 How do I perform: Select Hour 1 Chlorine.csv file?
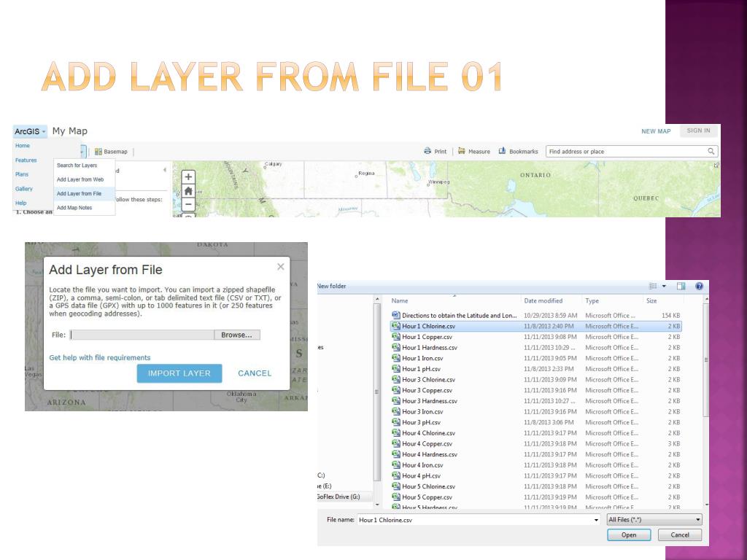coord(536,326)
